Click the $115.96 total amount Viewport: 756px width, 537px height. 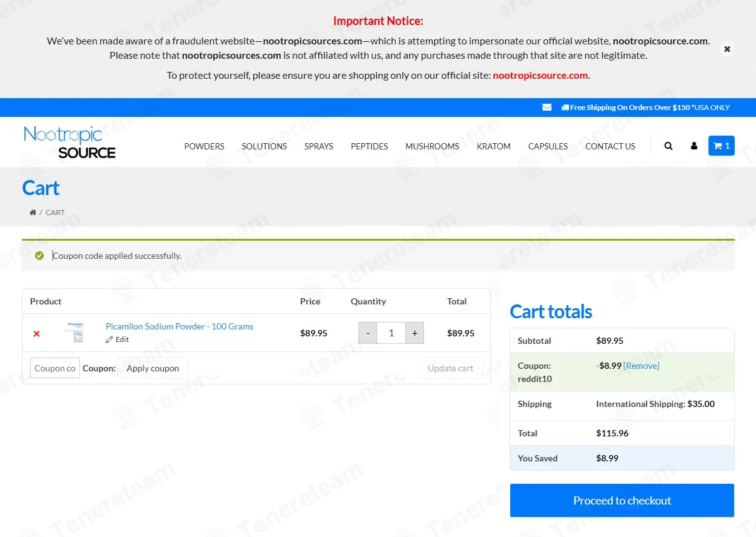pyautogui.click(x=612, y=433)
